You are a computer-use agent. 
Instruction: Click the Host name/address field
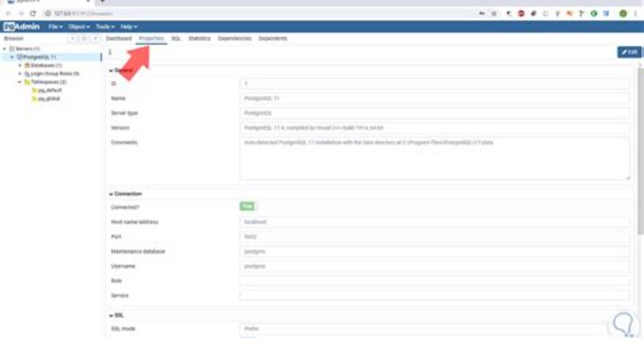point(435,222)
